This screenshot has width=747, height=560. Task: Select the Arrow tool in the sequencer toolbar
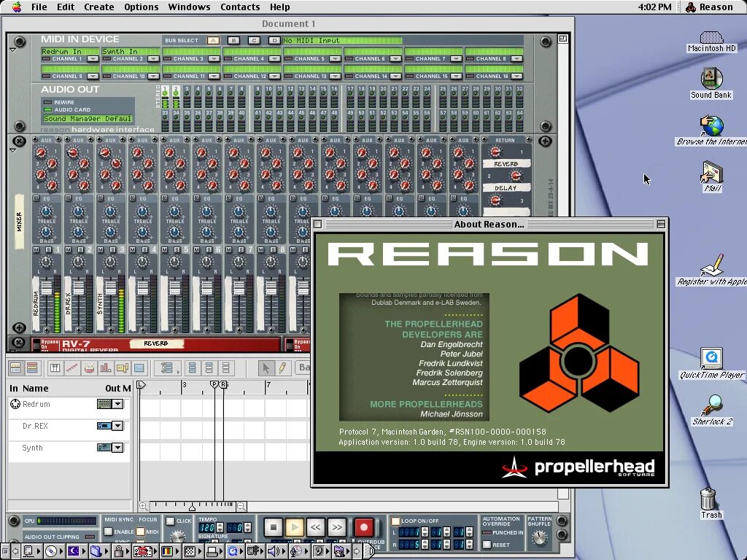pyautogui.click(x=266, y=370)
